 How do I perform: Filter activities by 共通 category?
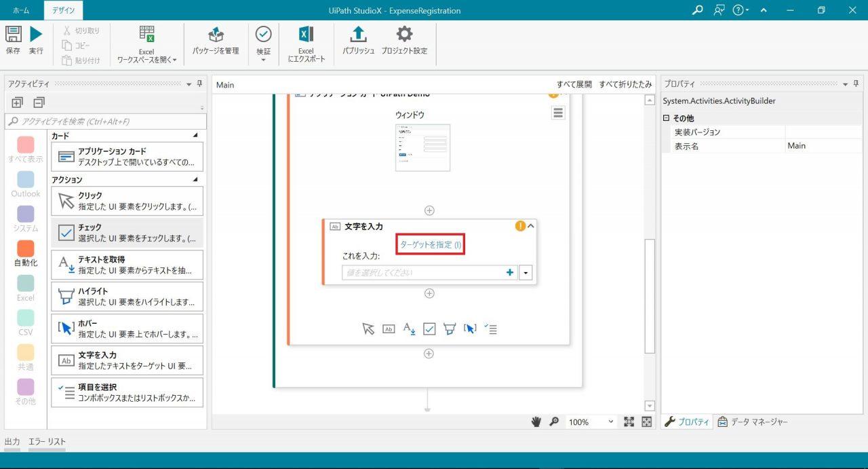click(25, 357)
